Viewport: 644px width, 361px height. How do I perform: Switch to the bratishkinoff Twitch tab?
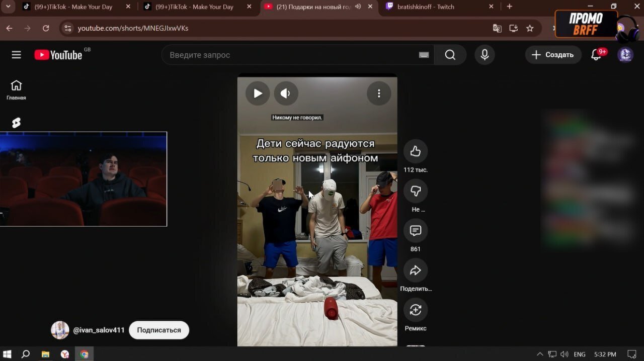point(433,7)
